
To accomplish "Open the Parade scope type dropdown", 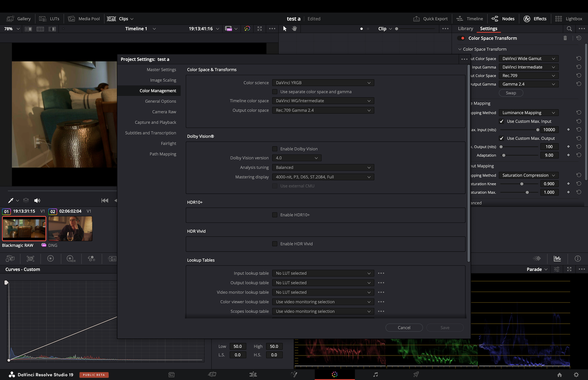I will coord(537,269).
